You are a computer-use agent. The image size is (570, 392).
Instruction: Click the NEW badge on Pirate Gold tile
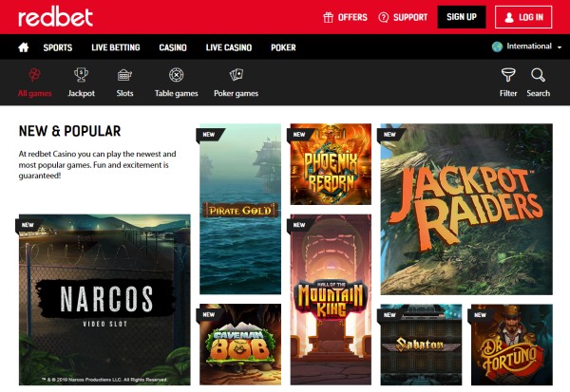209,135
